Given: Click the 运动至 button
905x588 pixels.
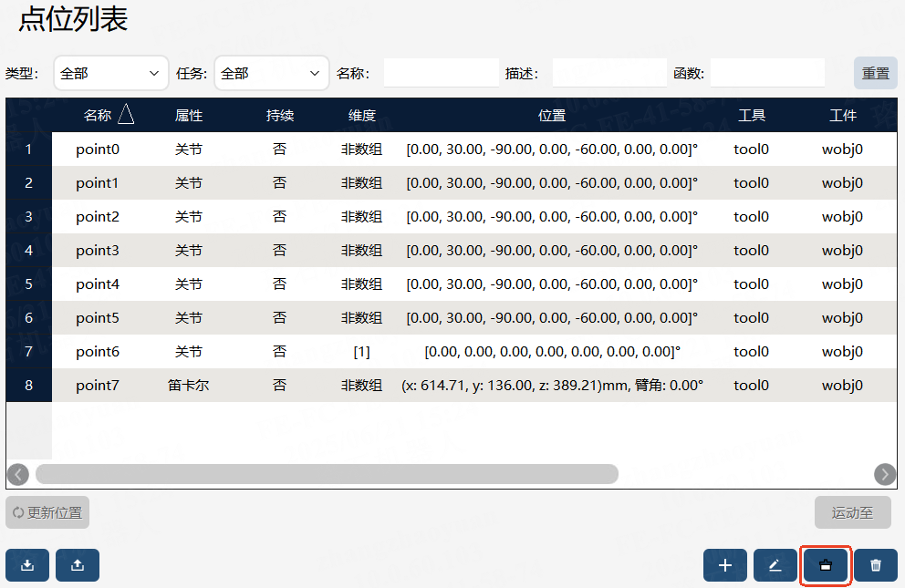Looking at the screenshot, I should tap(852, 512).
